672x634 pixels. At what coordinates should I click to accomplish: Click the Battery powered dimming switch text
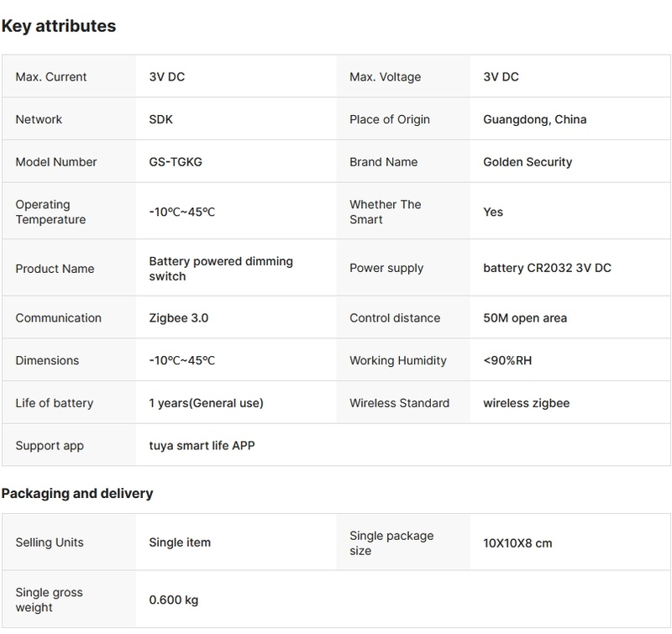(x=221, y=269)
